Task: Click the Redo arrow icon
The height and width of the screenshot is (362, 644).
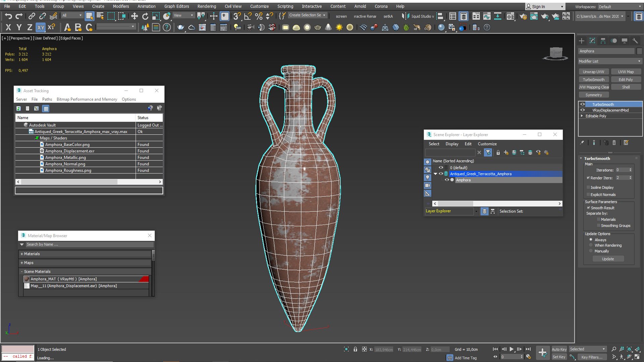Action: pyautogui.click(x=19, y=16)
